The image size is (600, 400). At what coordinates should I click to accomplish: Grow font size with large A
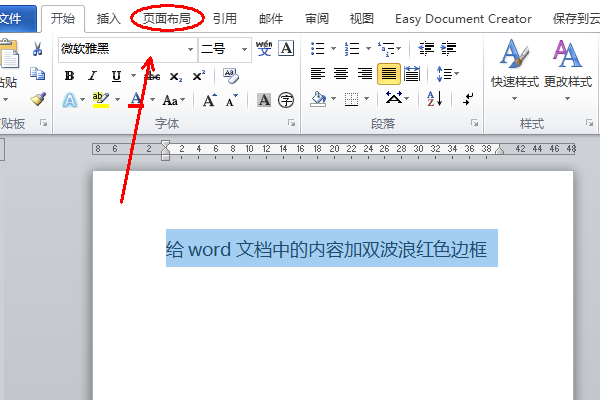(x=209, y=100)
